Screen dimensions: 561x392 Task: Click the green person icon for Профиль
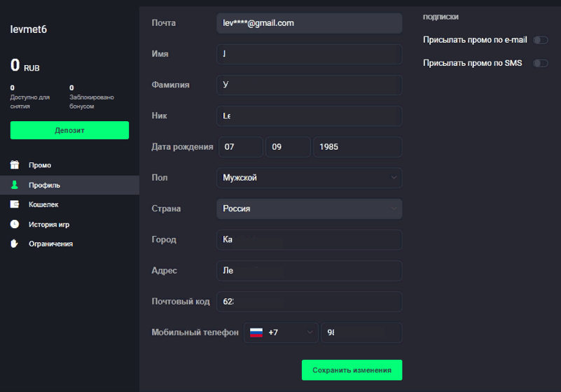pyautogui.click(x=15, y=185)
